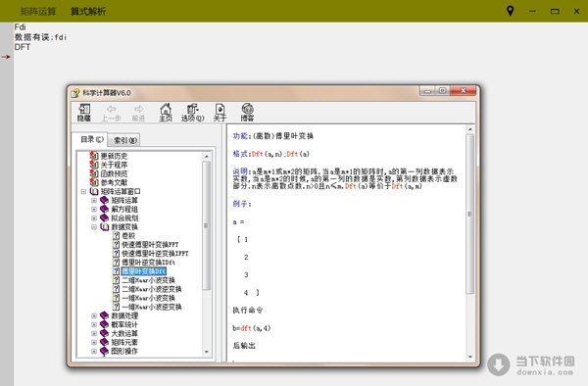Click the tree panel scroll-down arrow
Image resolution: width=588 pixels, height=386 pixels.
206,352
